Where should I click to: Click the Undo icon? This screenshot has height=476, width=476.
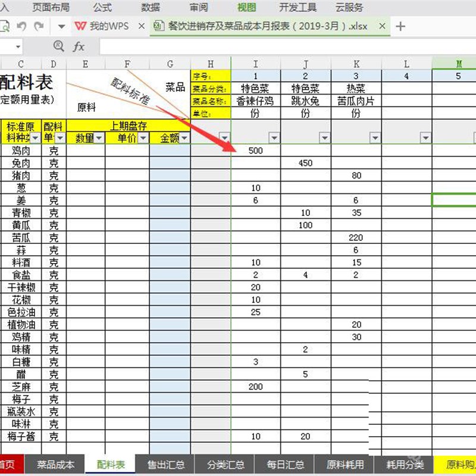(22, 27)
